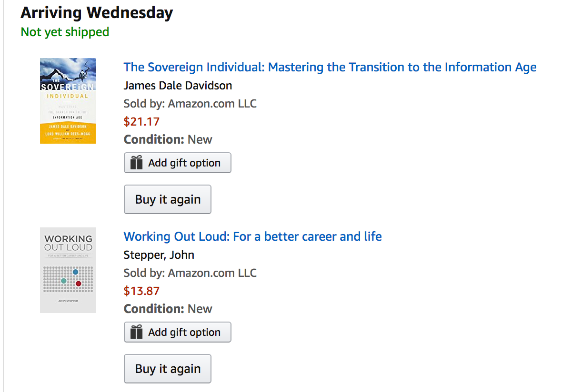Click author name James Dale Davidson
582x392 pixels.
tap(178, 86)
